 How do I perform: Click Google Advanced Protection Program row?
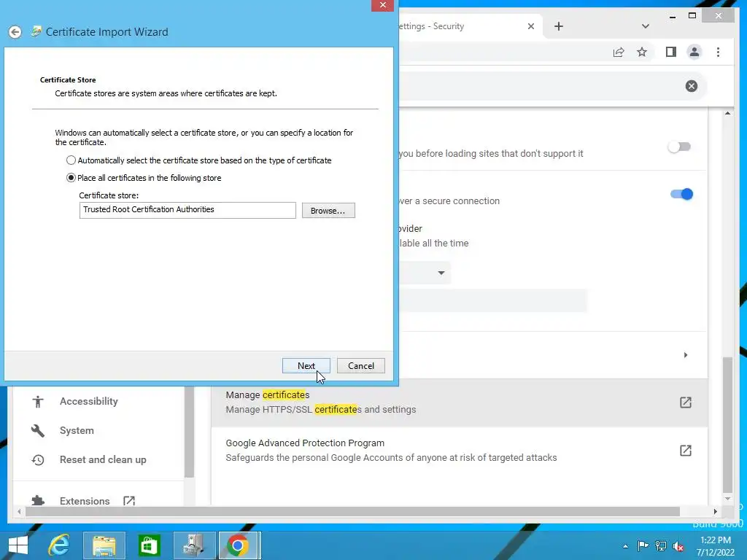tap(460, 451)
